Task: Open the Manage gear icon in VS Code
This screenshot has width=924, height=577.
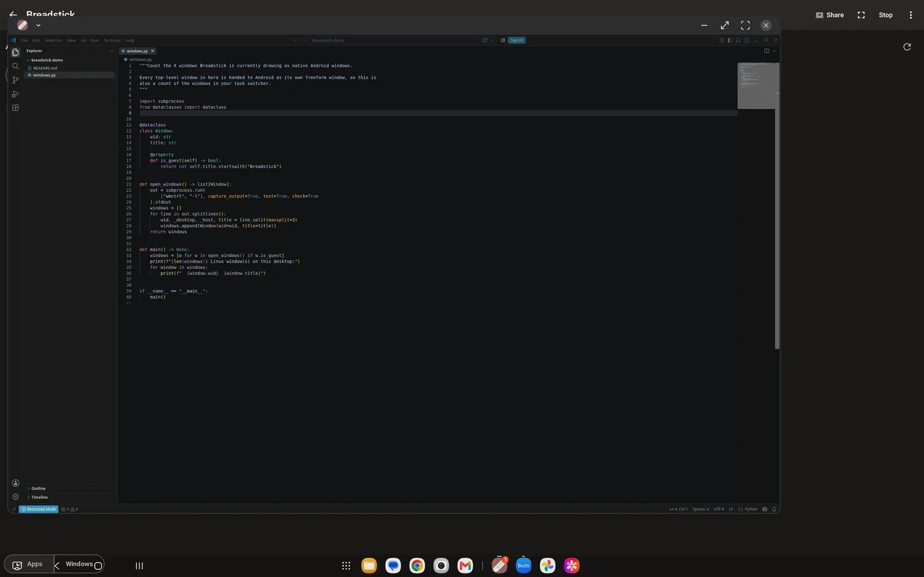Action: (16, 497)
